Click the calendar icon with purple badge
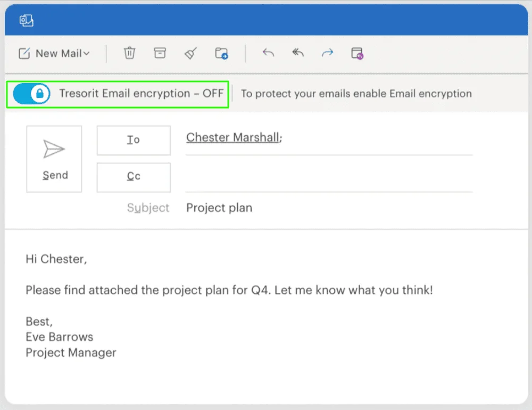Viewport: 532px width, 410px height. coord(357,53)
